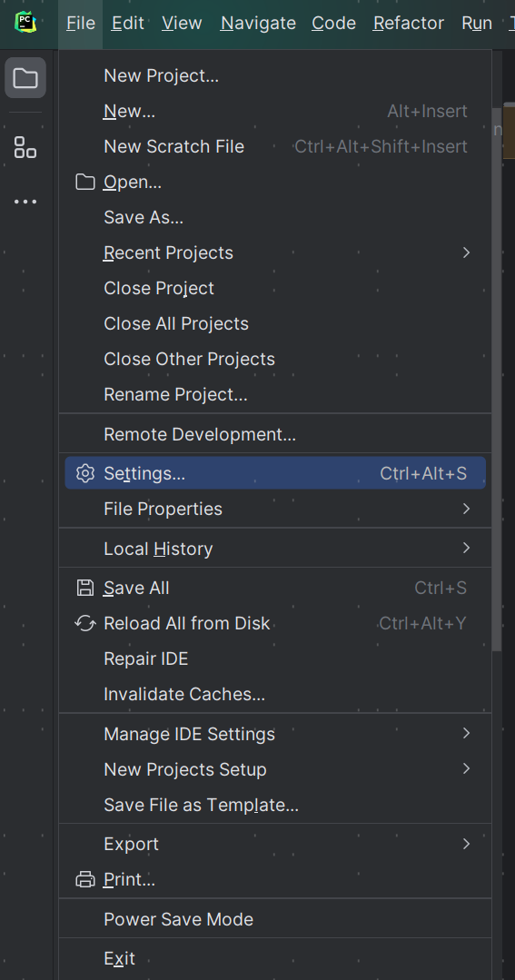Click the printer icon beside Print
This screenshot has height=980, width=515.
click(x=85, y=879)
